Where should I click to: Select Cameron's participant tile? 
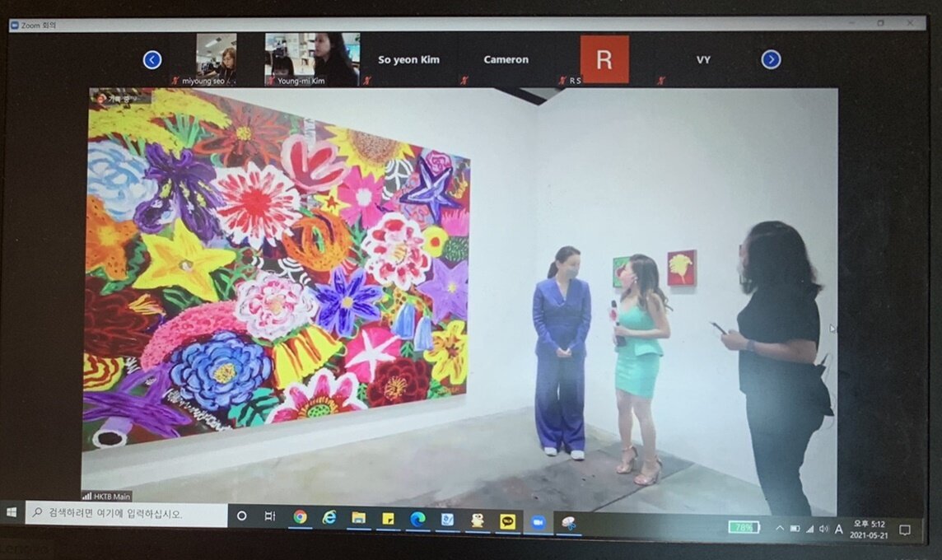506,59
